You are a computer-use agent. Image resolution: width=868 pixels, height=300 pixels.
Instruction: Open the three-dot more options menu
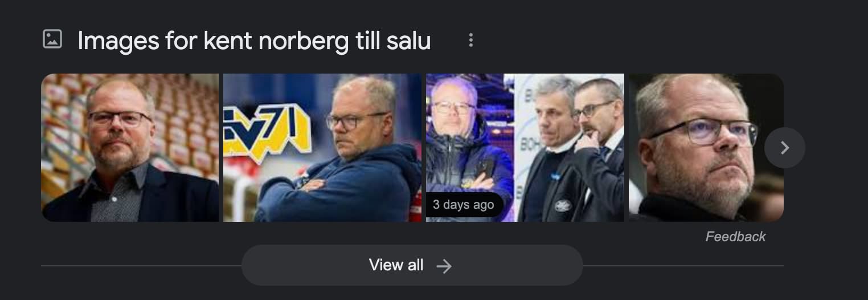470,40
